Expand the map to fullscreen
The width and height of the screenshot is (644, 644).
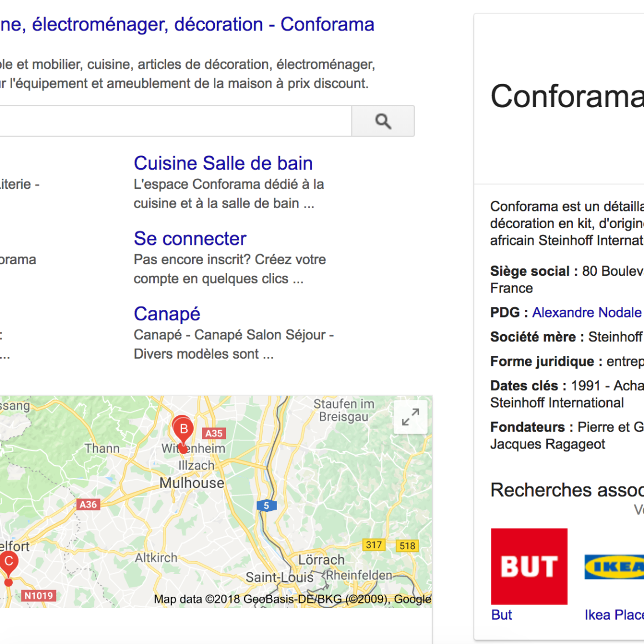[410, 417]
